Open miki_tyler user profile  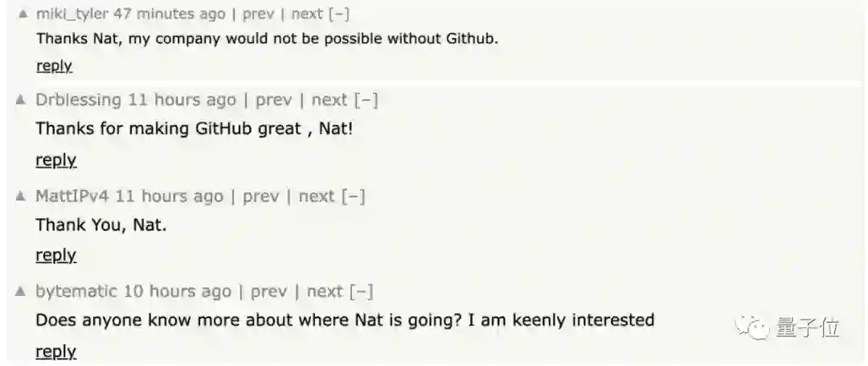pos(72,14)
